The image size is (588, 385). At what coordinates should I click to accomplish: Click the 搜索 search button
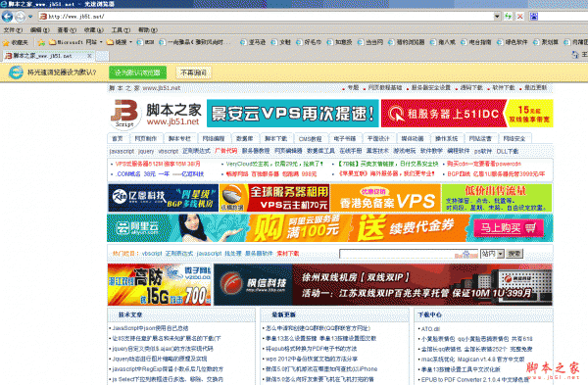[514, 254]
